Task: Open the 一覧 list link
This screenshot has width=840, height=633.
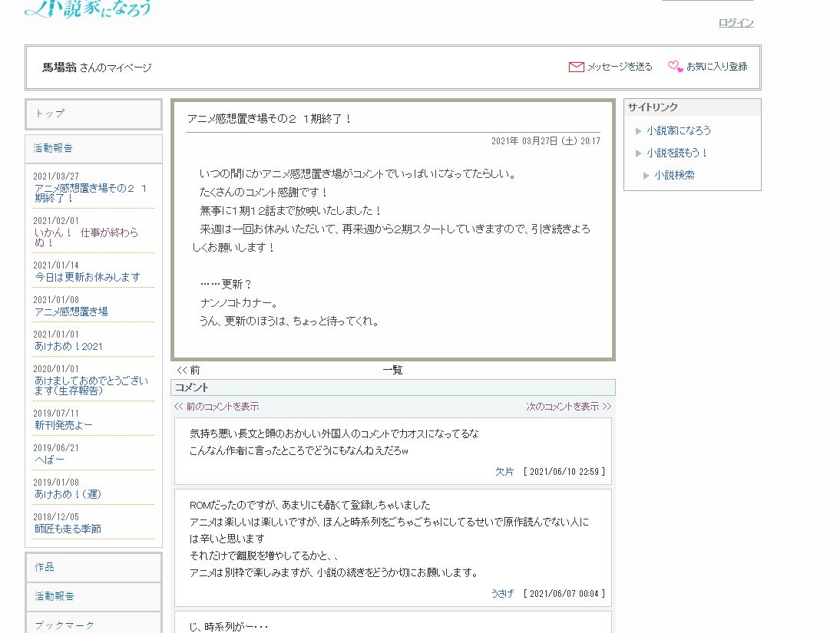Action: [392, 370]
